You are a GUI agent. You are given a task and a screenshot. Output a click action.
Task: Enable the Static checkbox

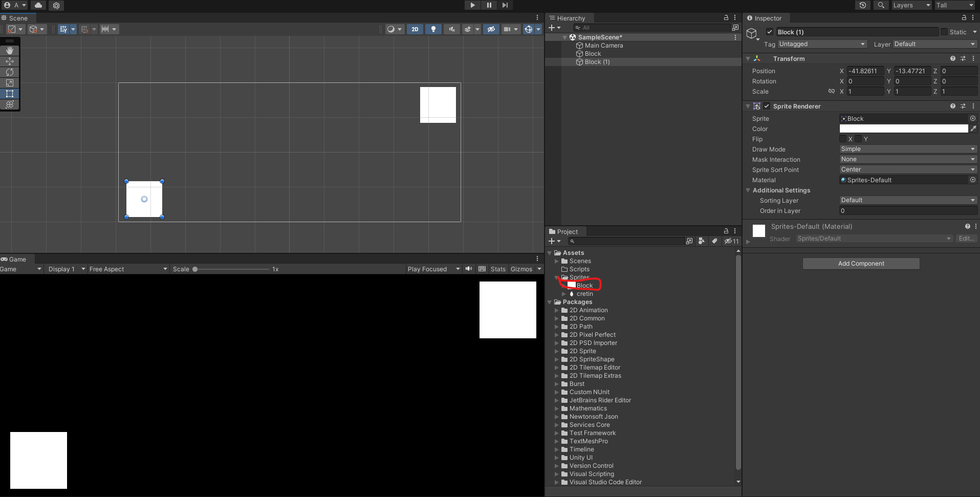coord(944,32)
